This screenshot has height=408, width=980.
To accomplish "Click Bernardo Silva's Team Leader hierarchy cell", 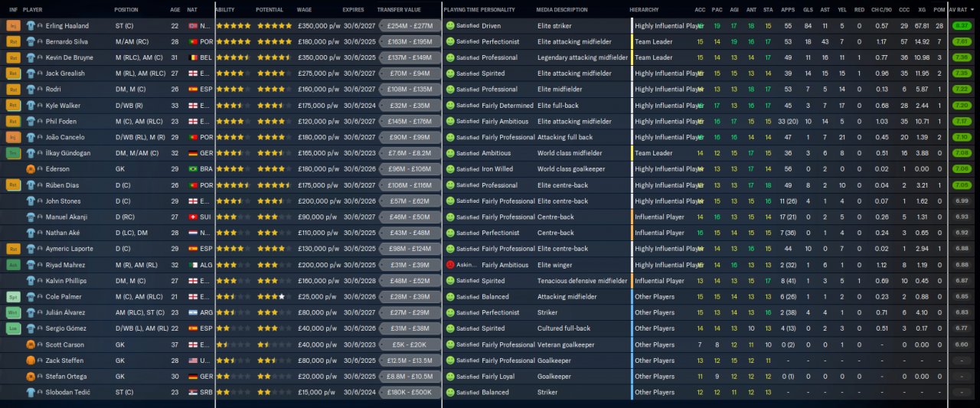I will [x=655, y=41].
